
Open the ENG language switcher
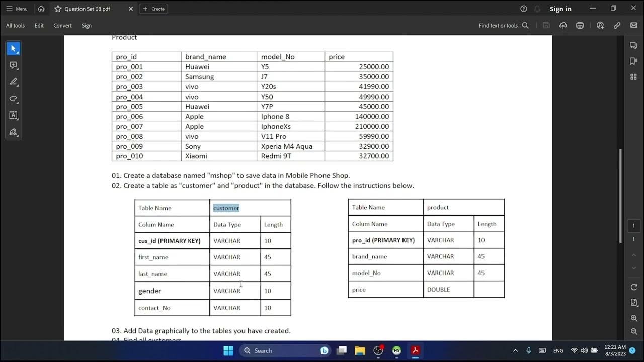(558, 350)
